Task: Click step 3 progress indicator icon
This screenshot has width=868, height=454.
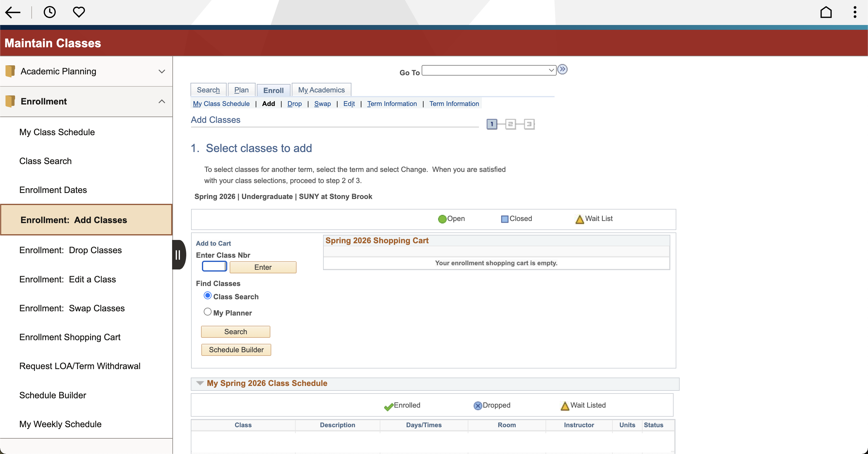Action: point(529,124)
